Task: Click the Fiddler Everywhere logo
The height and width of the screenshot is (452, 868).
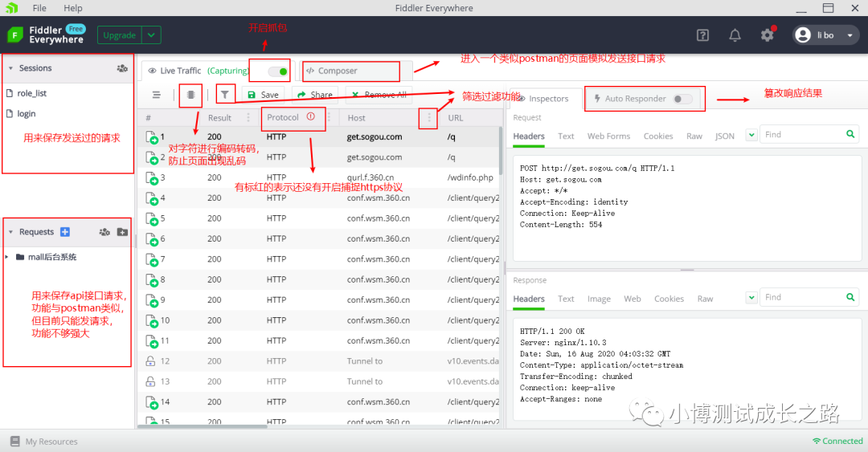Action: coord(15,35)
